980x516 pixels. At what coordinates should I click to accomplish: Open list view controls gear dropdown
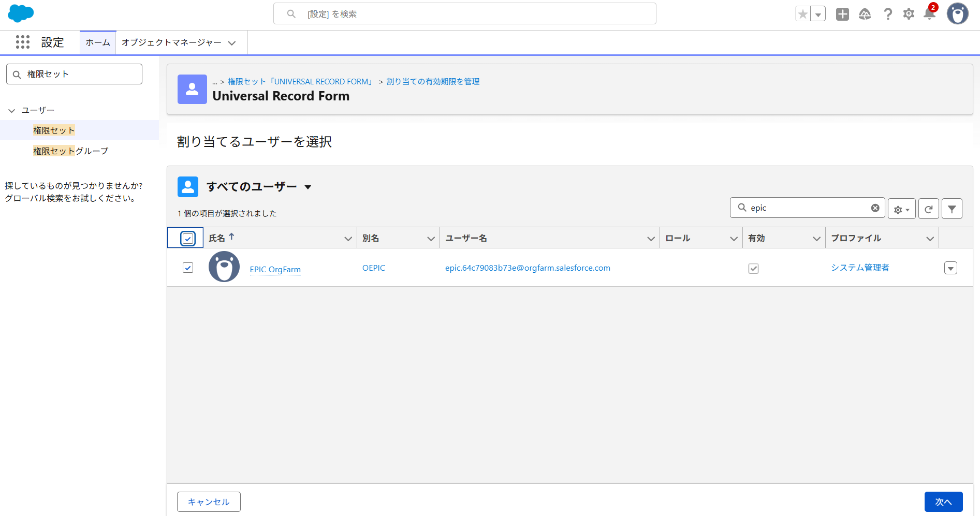tap(901, 209)
